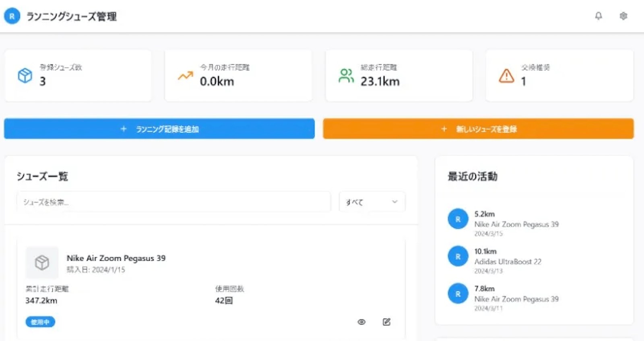Click the monthly distance trend icon
Screen dimensions: 644x341
click(x=186, y=75)
